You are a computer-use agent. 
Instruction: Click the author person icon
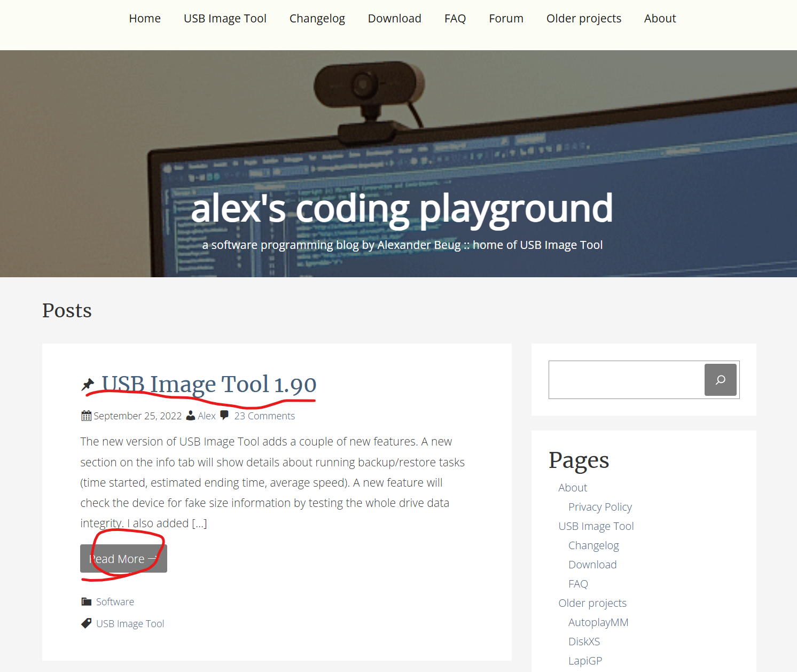point(191,416)
